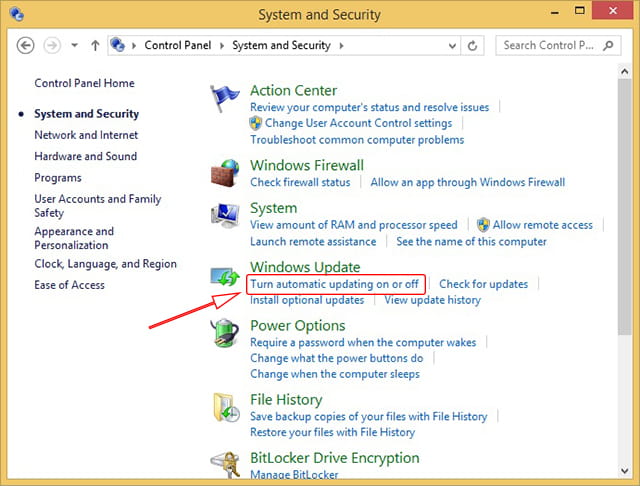Open the File History heading
This screenshot has width=640, height=486.
tap(286, 399)
